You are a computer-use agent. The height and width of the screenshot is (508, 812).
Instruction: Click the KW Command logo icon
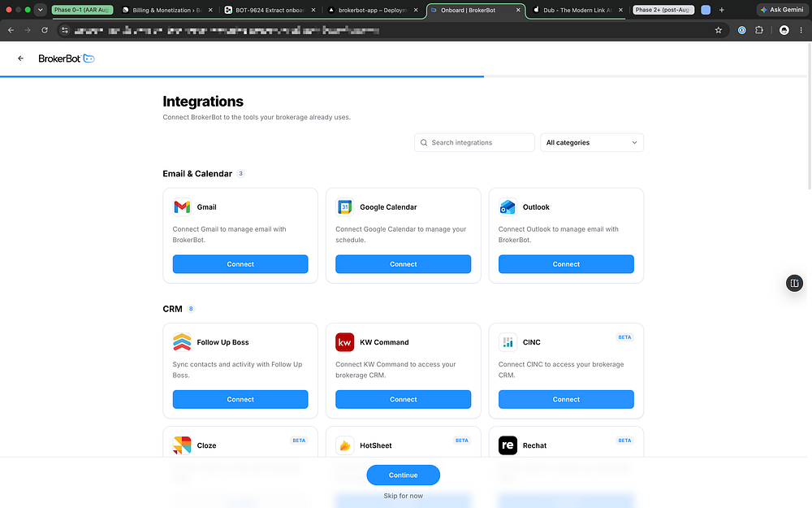[345, 342]
